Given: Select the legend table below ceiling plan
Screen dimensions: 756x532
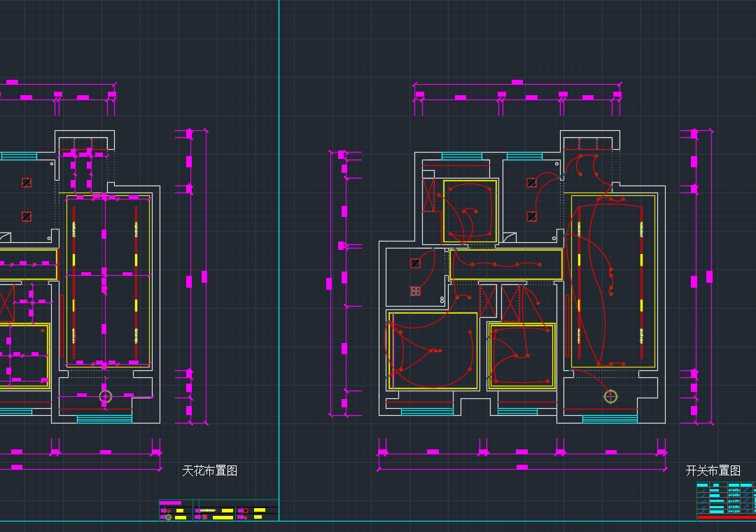Looking at the screenshot, I should coord(218,510).
